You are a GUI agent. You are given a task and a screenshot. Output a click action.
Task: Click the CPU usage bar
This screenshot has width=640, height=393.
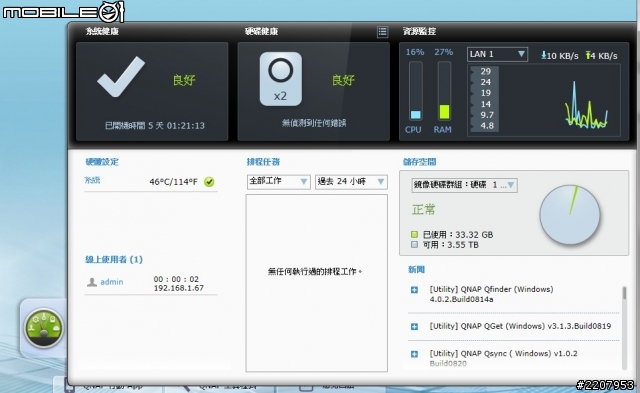[x=416, y=91]
